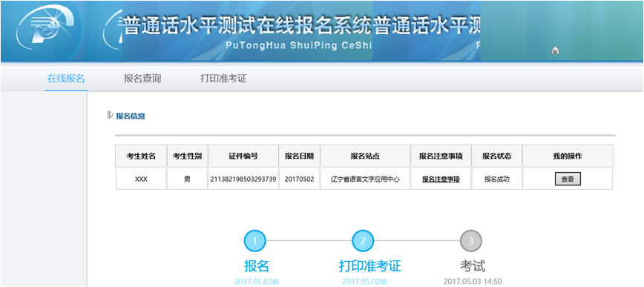Click the exam time 2017.05.03 14:50
The image size is (644, 287).
473,282
